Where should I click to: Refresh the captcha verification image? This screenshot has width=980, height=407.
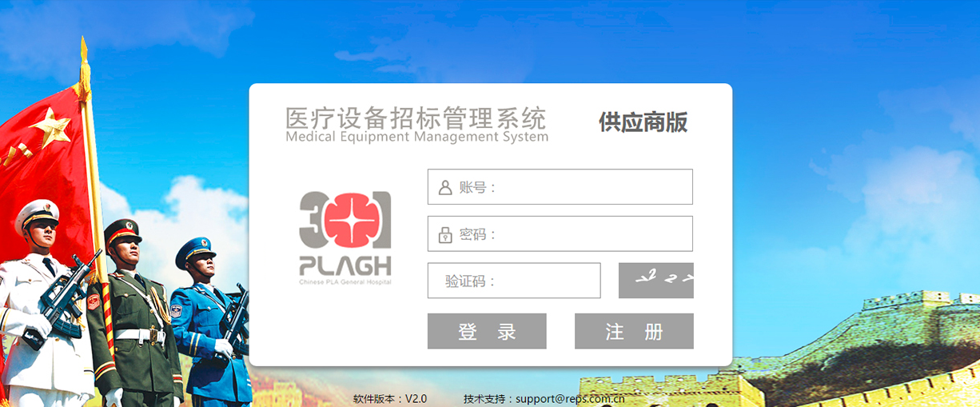(656, 281)
